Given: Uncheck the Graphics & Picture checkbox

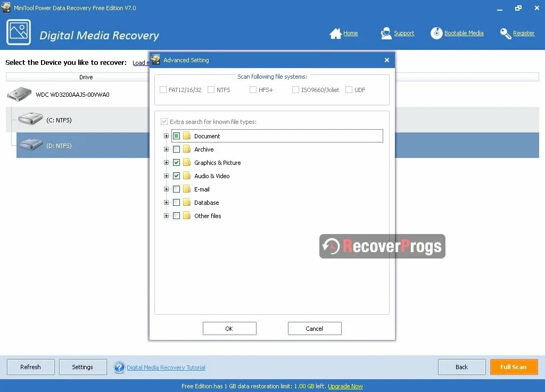Looking at the screenshot, I should (x=177, y=163).
